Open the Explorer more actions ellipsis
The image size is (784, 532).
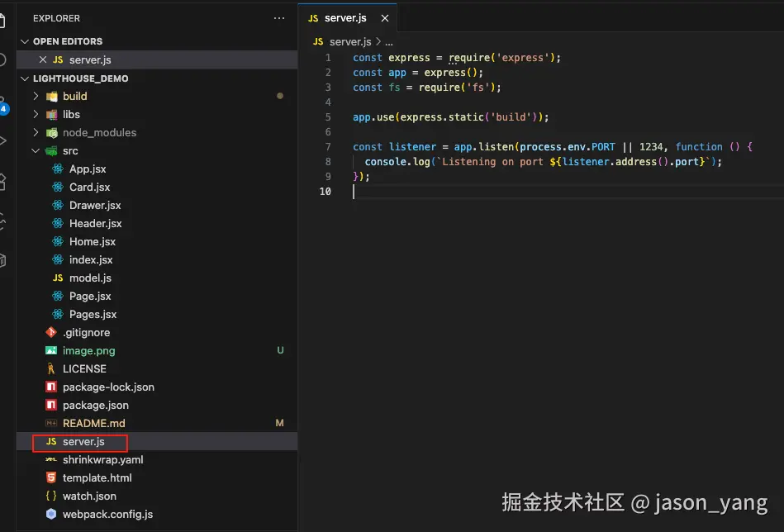279,18
